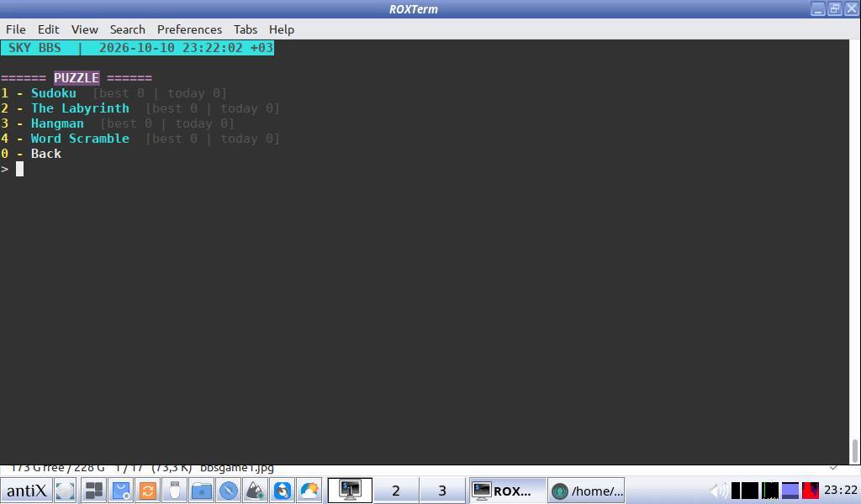
Task: Click the 'SKY BBS' header text
Action: pyautogui.click(x=34, y=48)
